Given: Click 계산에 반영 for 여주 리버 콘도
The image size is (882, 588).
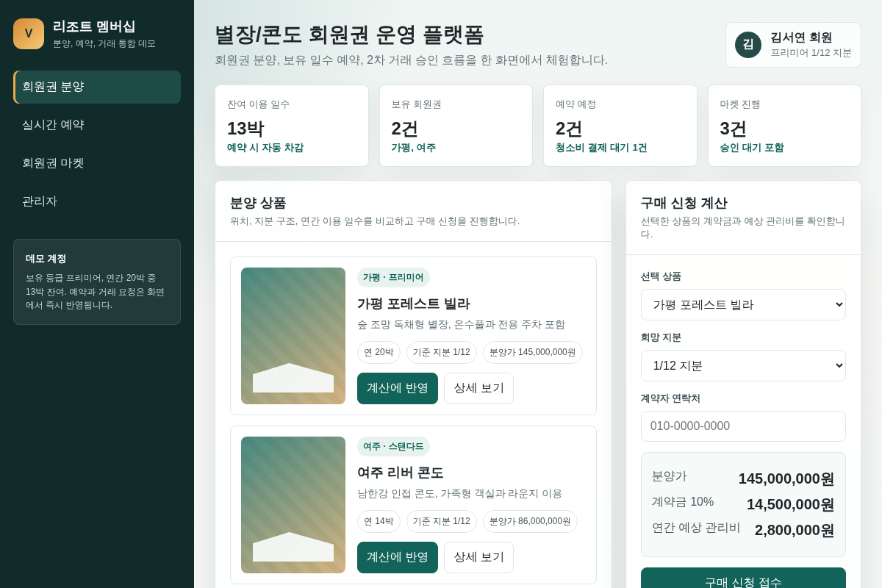Looking at the screenshot, I should click(398, 557).
